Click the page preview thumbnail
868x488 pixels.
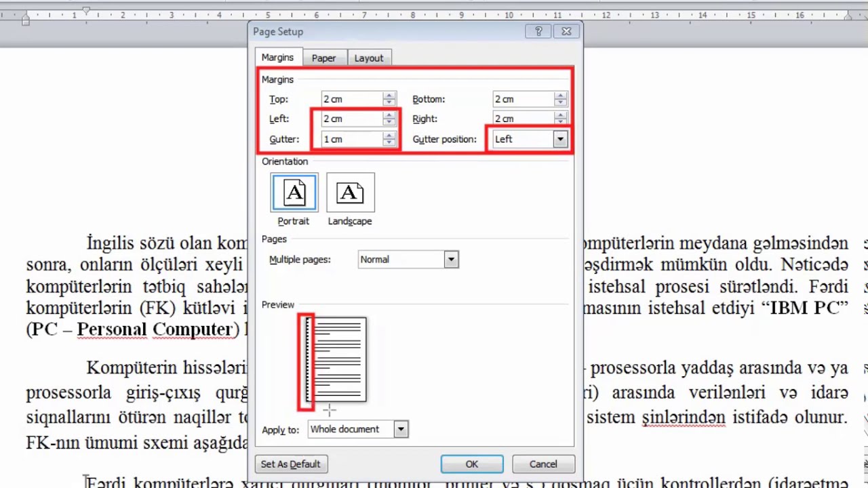point(336,360)
